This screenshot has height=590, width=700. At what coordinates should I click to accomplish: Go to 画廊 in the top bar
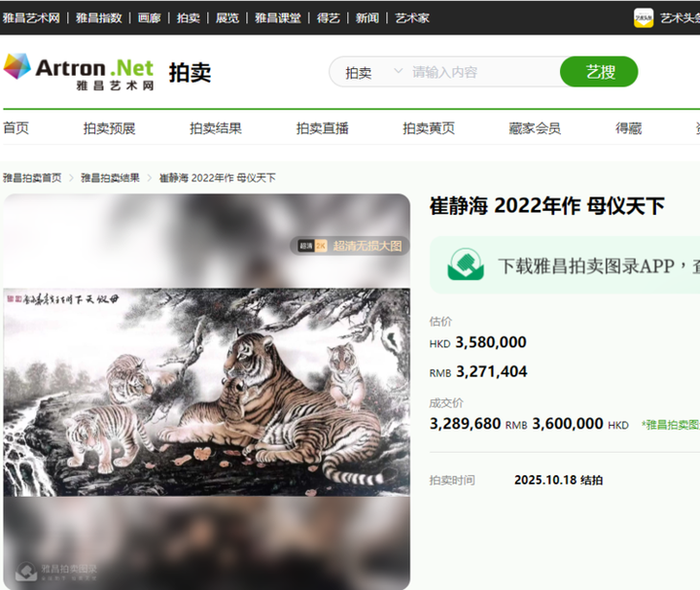149,17
